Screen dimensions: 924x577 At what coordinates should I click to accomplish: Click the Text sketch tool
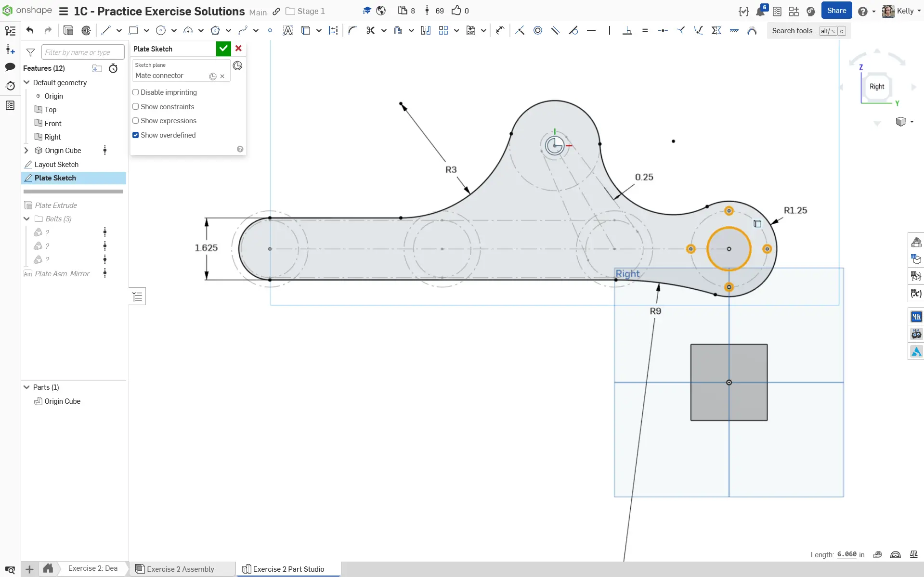point(287,30)
